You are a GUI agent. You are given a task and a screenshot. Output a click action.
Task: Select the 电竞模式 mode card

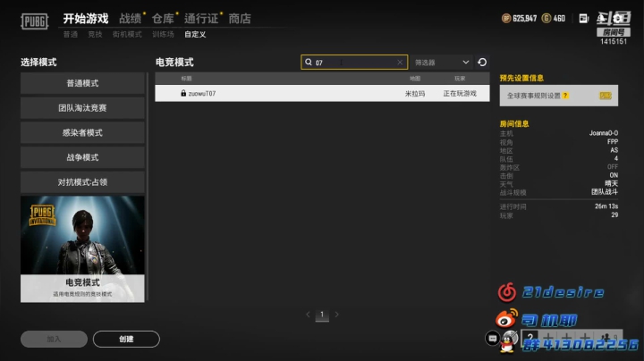tap(82, 249)
